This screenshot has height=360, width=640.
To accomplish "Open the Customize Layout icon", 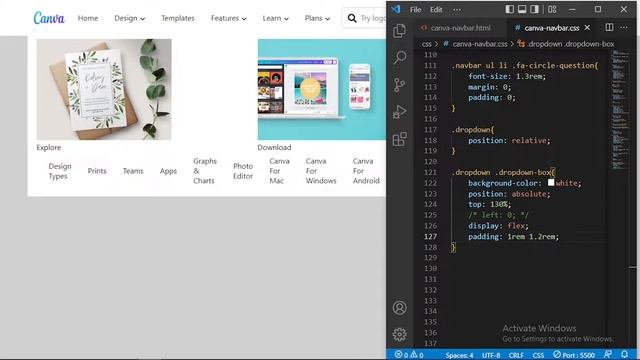I will click(x=552, y=9).
